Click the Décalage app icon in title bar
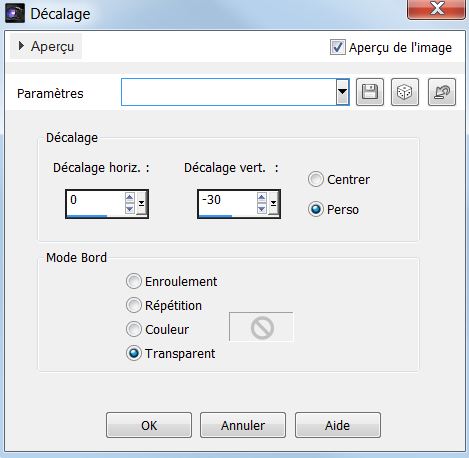Viewport: 469px width, 458px height. pos(15,13)
